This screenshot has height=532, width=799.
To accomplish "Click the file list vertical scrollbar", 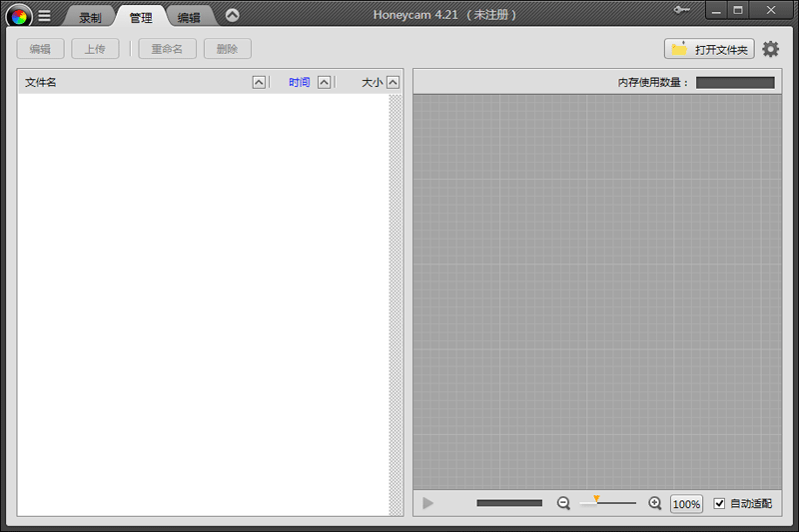I will tap(396, 299).
